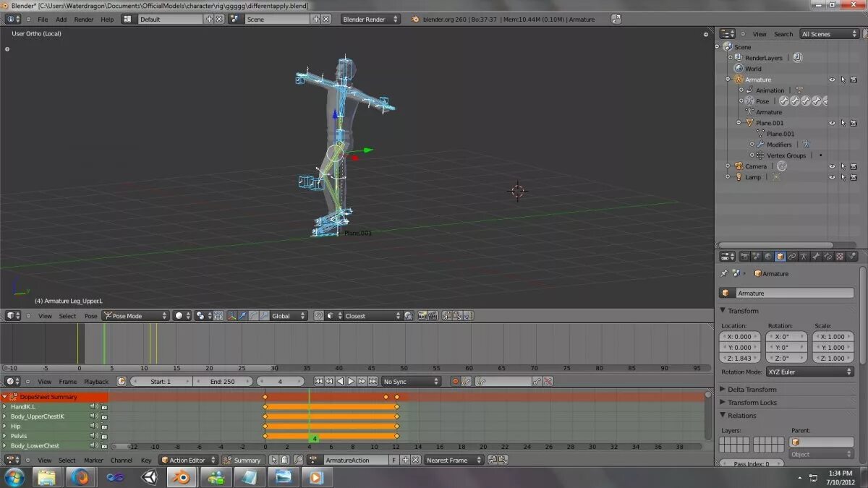This screenshot has height=488, width=868.
Task: Lock the Pelvis channel
Action: 104,437
